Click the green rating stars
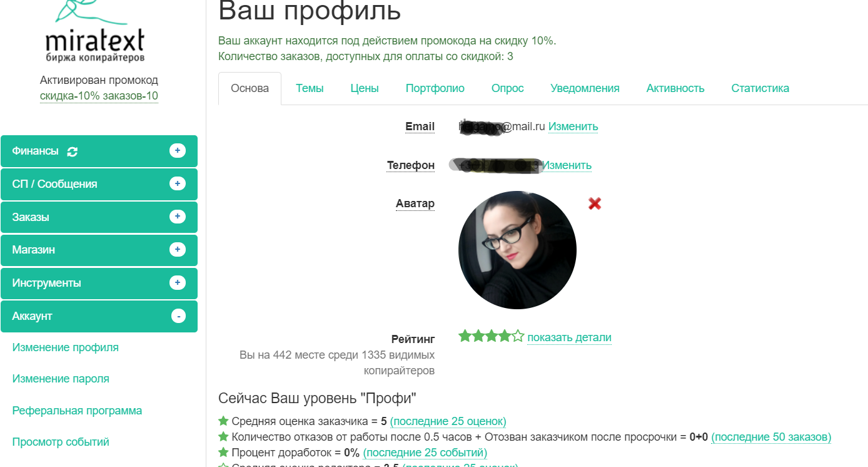Screen dimensions: 868x467 coord(491,337)
